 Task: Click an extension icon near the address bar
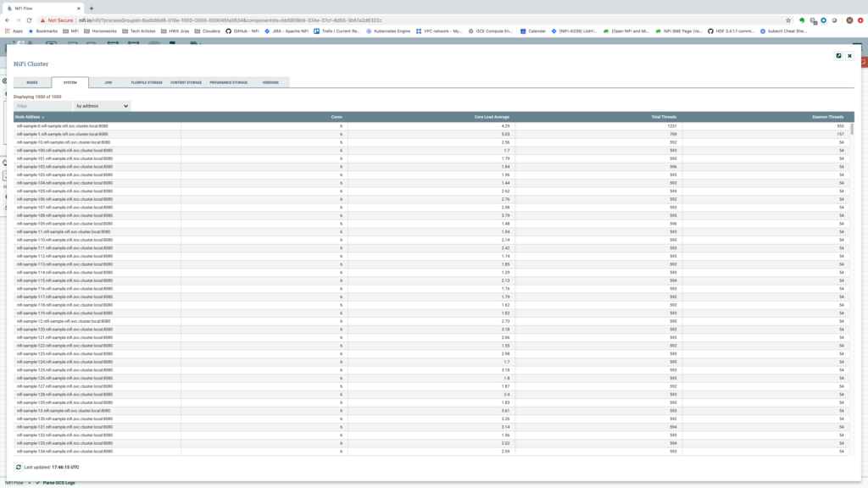coord(802,19)
